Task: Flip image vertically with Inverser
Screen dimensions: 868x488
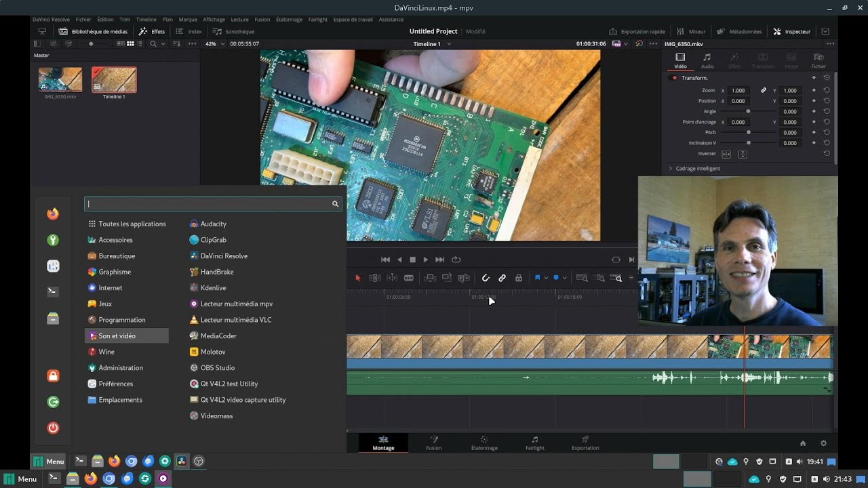Action: tap(743, 154)
